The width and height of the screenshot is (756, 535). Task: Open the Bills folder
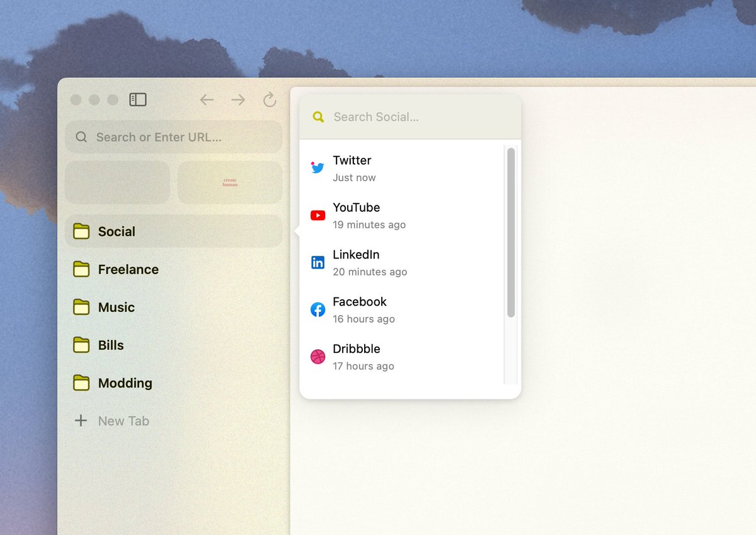pos(173,345)
